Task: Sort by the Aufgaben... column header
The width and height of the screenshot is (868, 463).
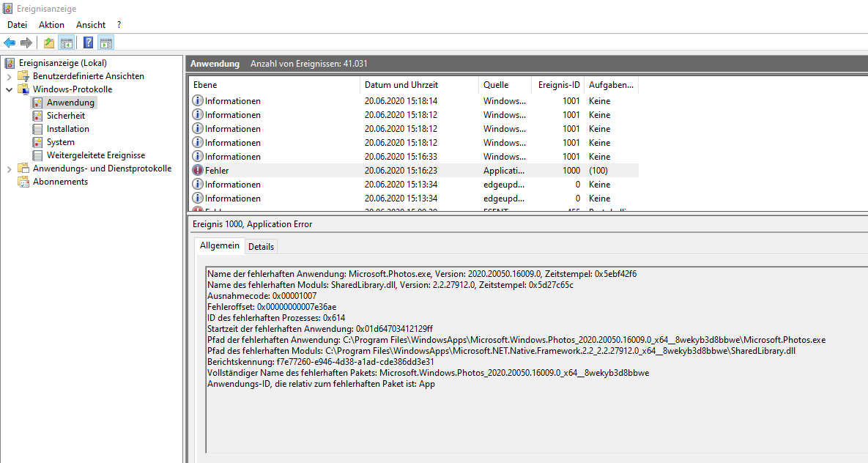Action: coord(611,85)
